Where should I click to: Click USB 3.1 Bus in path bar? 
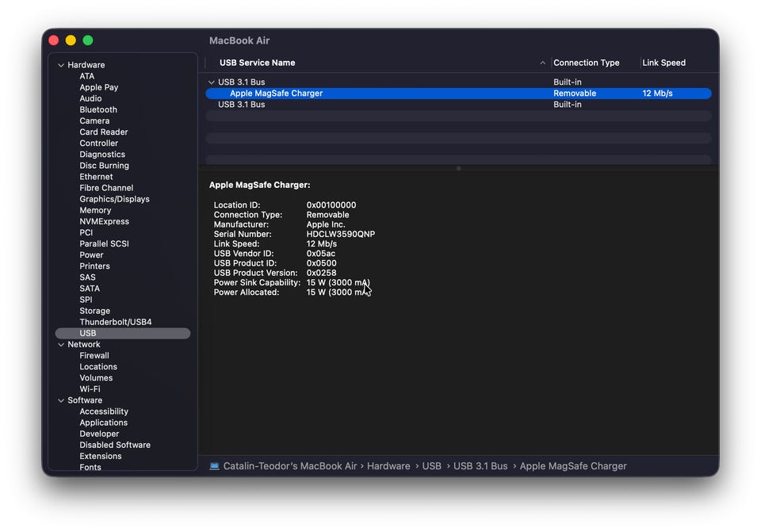[480, 466]
